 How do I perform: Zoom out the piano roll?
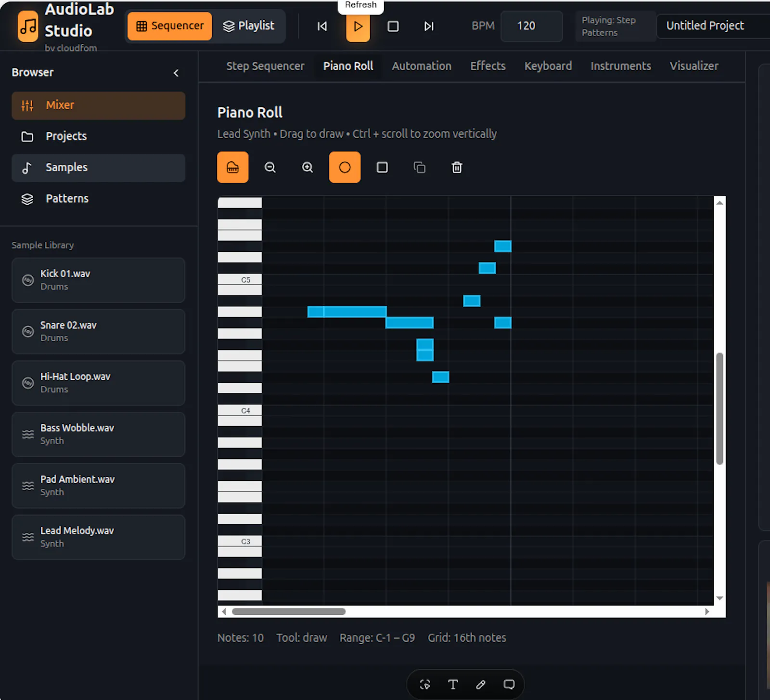coord(270,168)
